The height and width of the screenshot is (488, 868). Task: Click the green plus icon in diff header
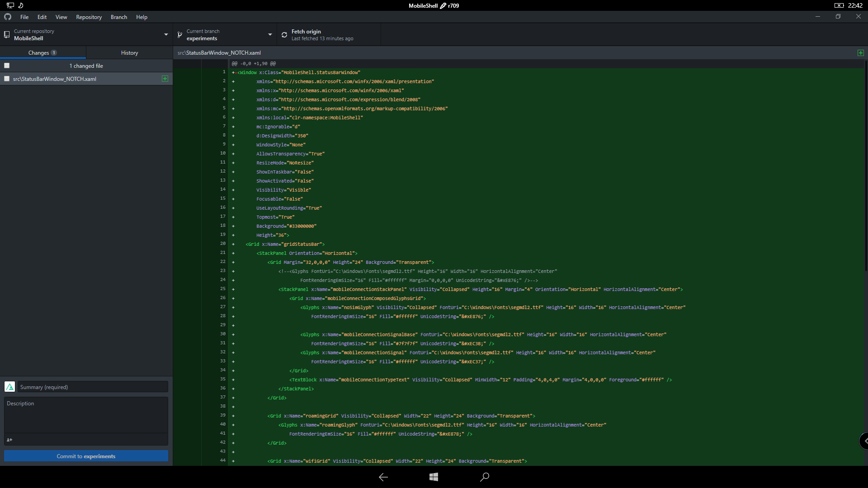(x=860, y=53)
